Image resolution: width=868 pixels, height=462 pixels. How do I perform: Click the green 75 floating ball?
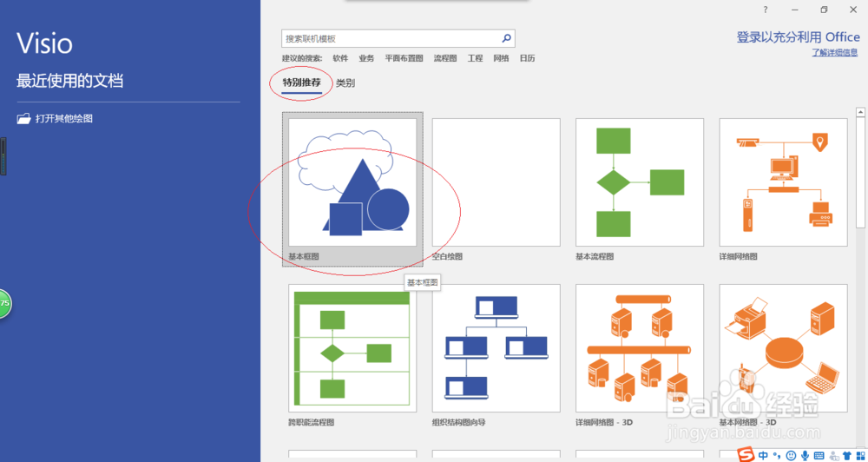[x=4, y=304]
